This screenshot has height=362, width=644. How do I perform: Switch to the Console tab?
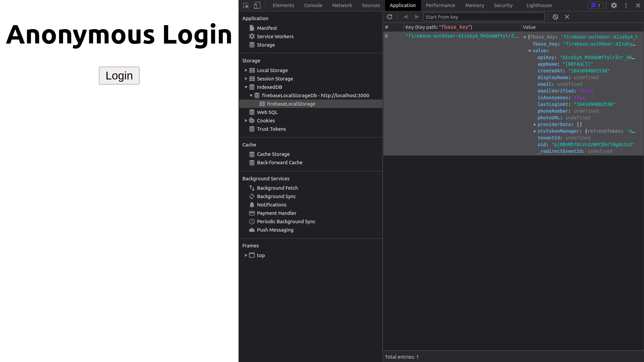[x=313, y=5]
